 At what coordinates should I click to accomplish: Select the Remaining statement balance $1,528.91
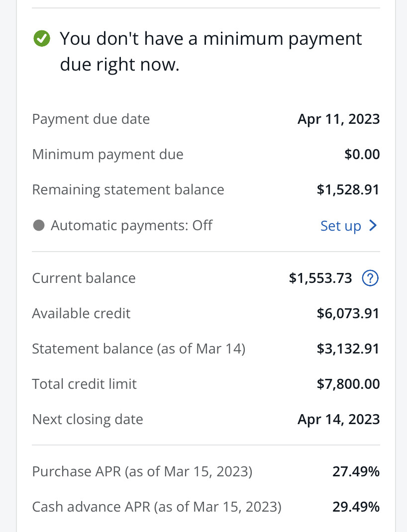[x=348, y=189]
